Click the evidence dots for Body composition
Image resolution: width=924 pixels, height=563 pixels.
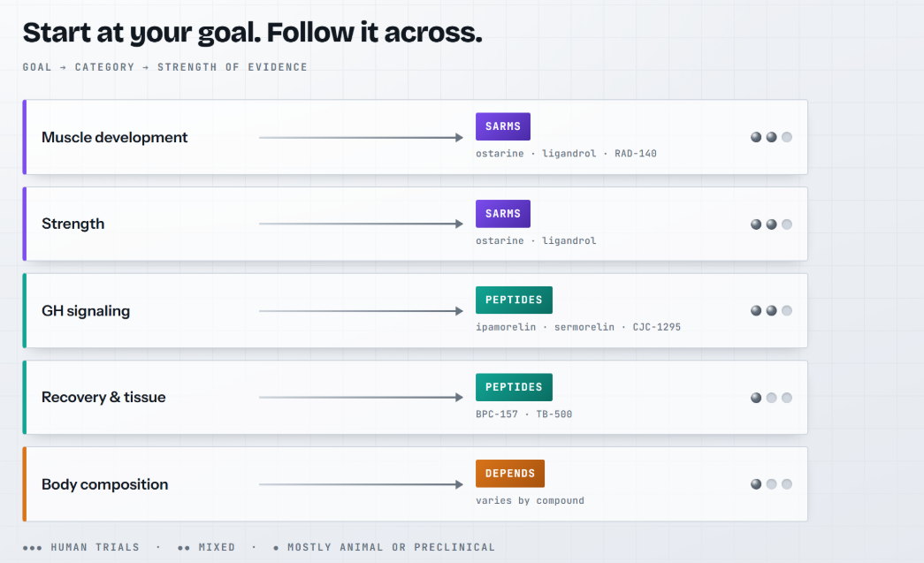[x=771, y=484]
